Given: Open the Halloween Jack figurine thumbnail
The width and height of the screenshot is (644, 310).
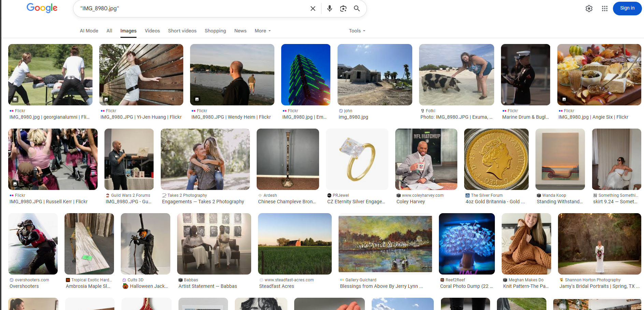Looking at the screenshot, I should pos(145,244).
